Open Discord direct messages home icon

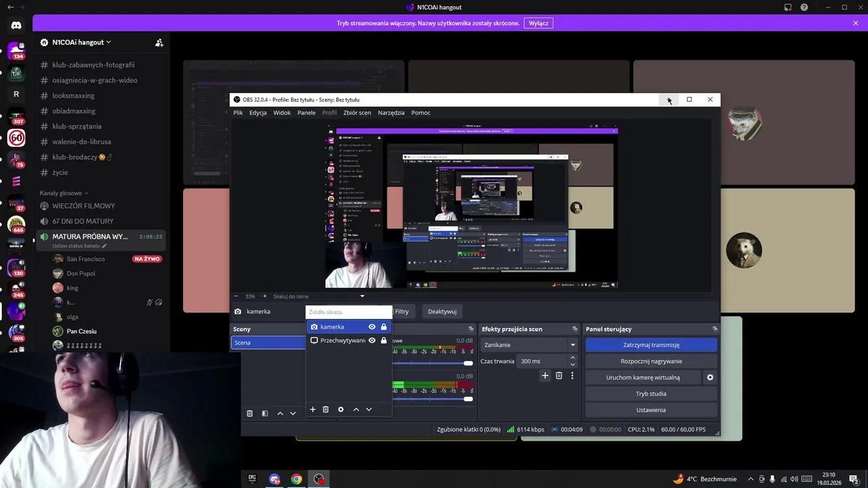[16, 25]
